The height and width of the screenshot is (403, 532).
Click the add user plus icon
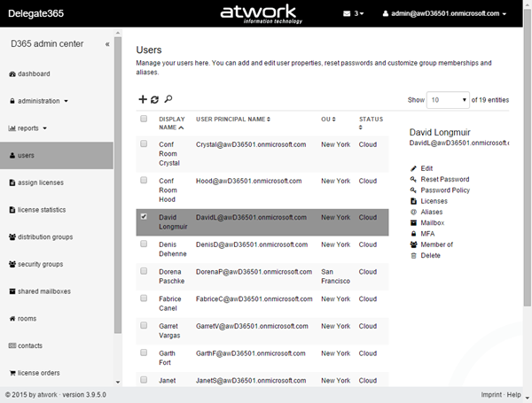pos(144,100)
